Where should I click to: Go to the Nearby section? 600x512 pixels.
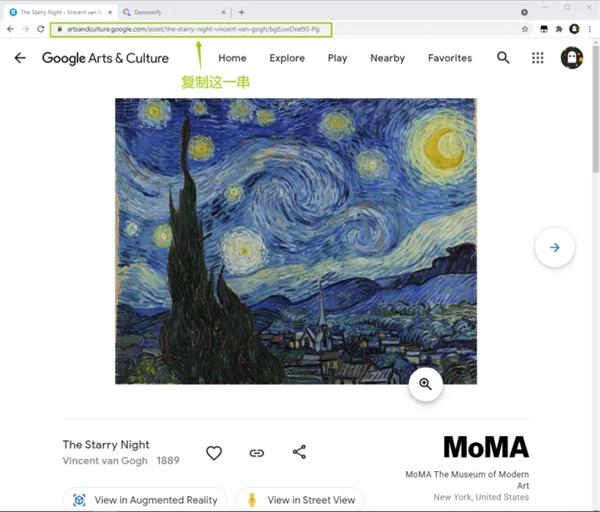387,58
